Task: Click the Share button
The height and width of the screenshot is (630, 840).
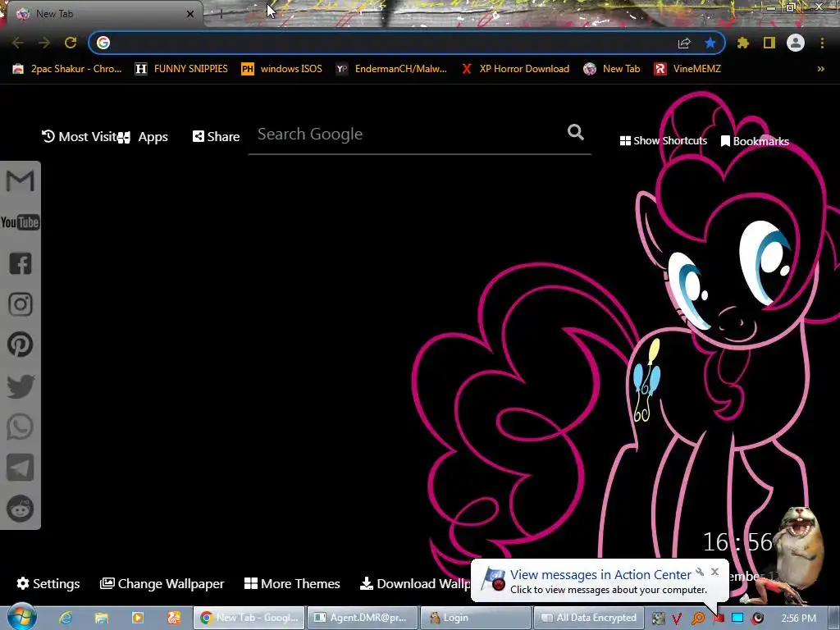Action: coord(216,137)
